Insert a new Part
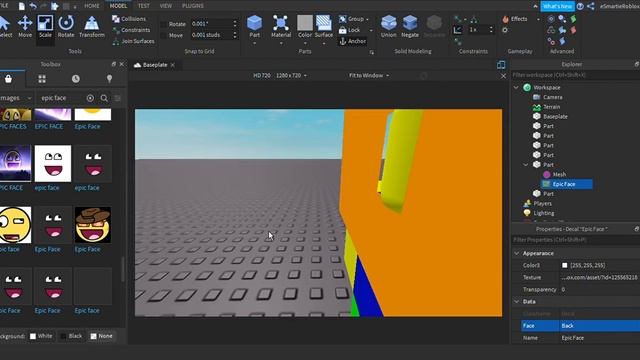This screenshot has width=640, height=360. coord(254,27)
